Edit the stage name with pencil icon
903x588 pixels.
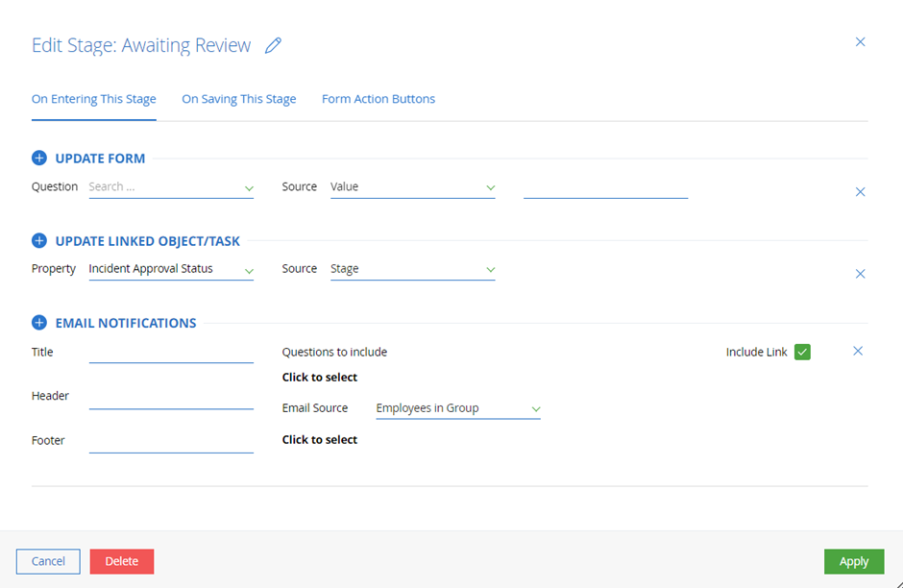click(x=273, y=45)
